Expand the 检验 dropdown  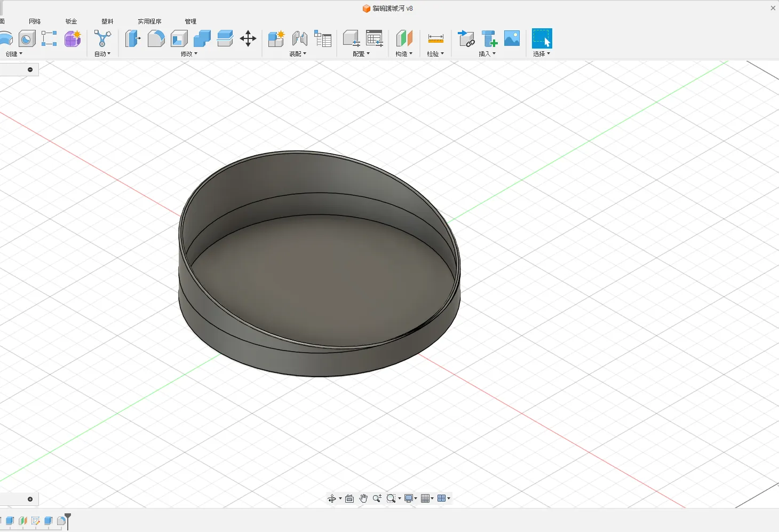pos(435,54)
